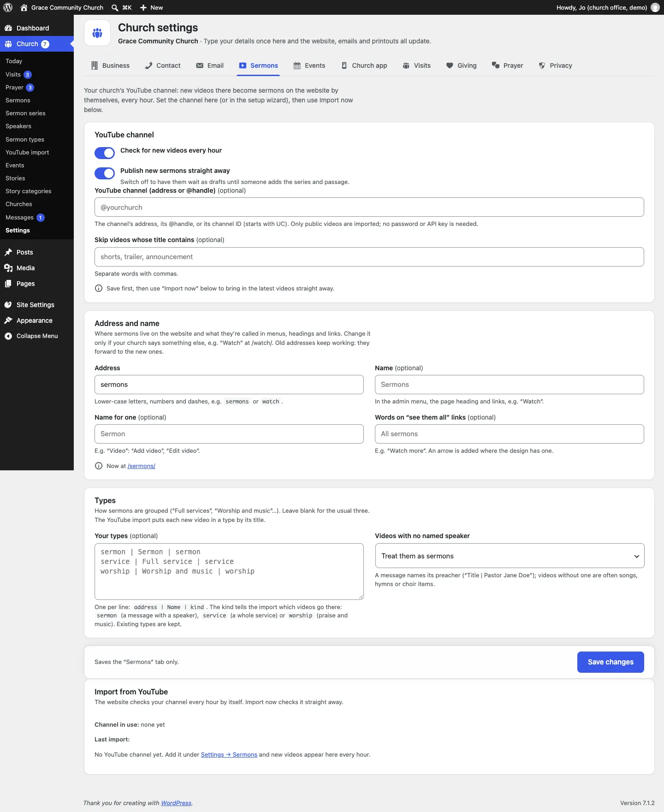The width and height of the screenshot is (664, 812).
Task: Click the Pages icon in sidebar
Action: coord(8,284)
